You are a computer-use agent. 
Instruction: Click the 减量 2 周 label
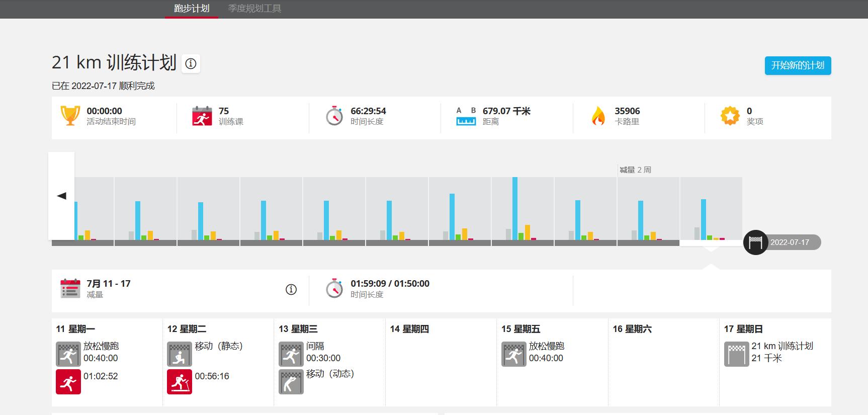tap(635, 170)
